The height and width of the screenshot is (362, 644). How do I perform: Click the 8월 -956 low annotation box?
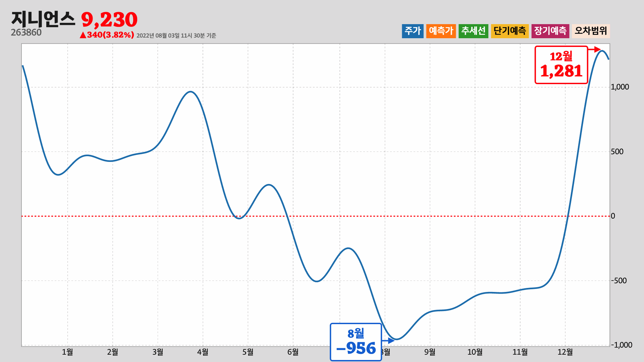[x=356, y=342]
